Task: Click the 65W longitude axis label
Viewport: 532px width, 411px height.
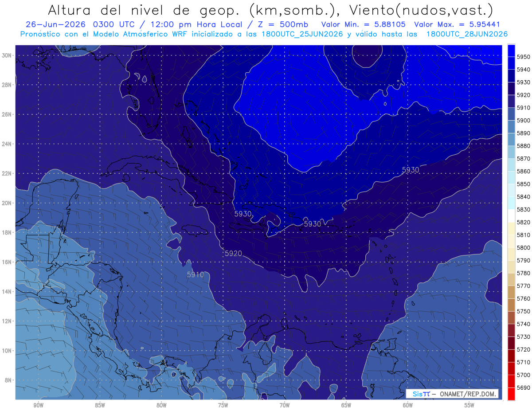Action: pyautogui.click(x=346, y=405)
